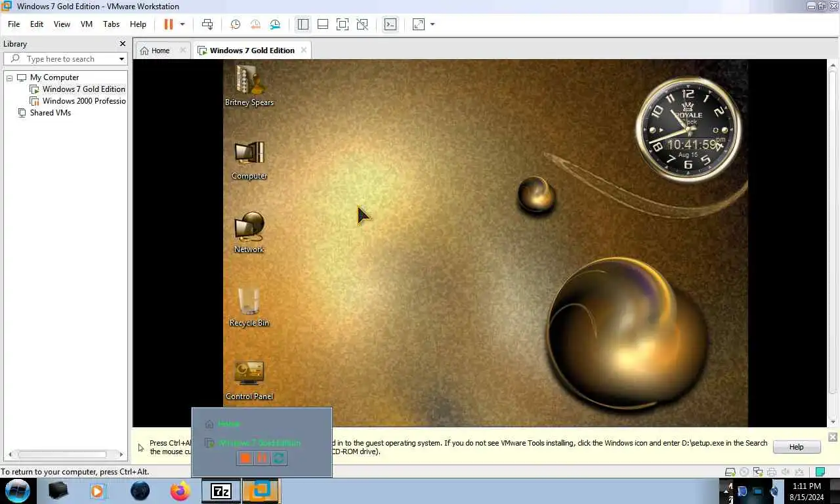Select Shared VMs in the library
840x504 pixels.
pos(51,113)
